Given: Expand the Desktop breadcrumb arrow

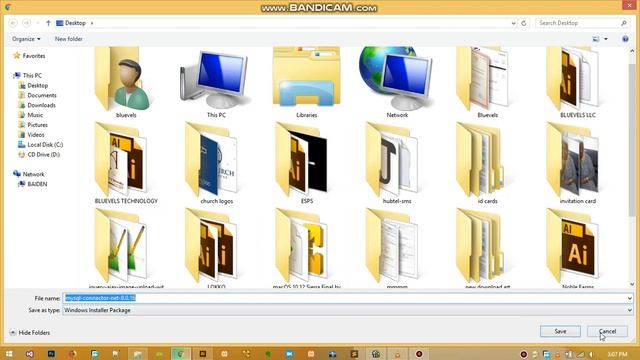Looking at the screenshot, I should click(92, 23).
